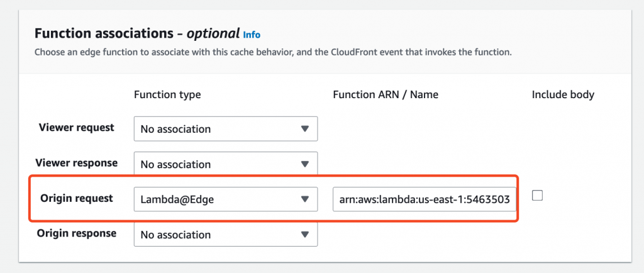Open the Viewer response function type dropdown

click(225, 164)
